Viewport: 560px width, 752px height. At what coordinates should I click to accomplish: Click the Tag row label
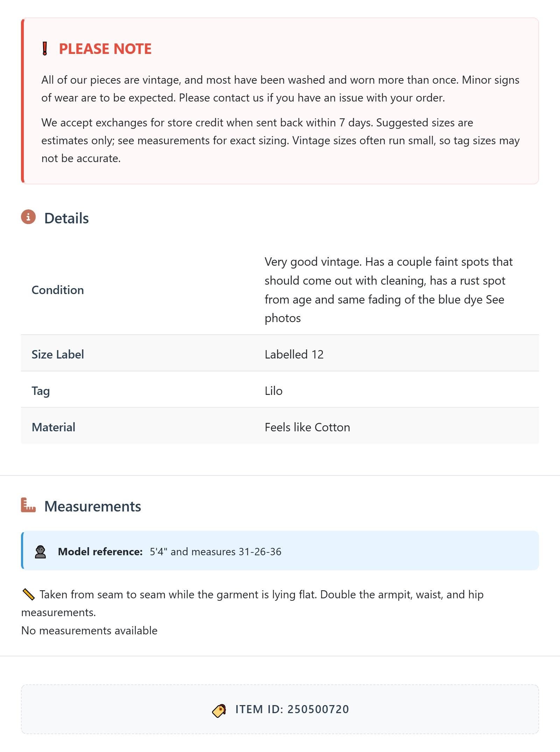click(x=41, y=391)
